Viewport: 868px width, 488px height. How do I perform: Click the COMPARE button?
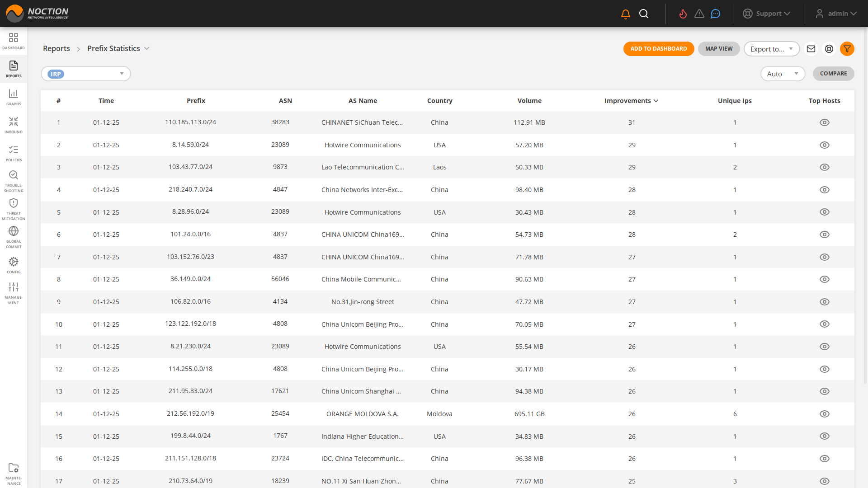833,74
